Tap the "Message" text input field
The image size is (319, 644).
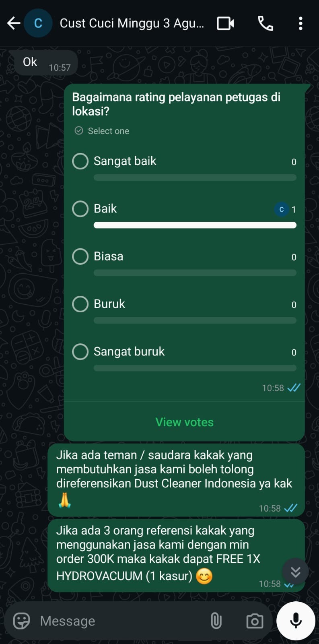121,621
